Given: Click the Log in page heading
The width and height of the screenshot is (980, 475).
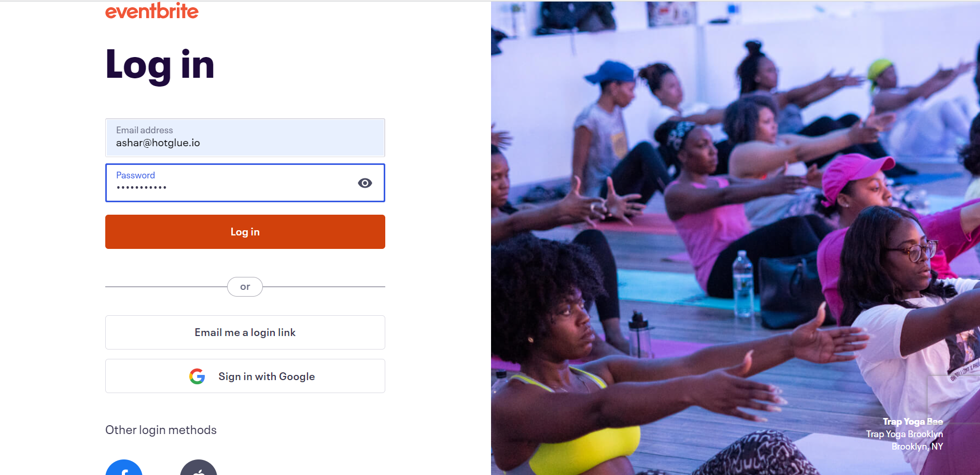Looking at the screenshot, I should pos(160,65).
